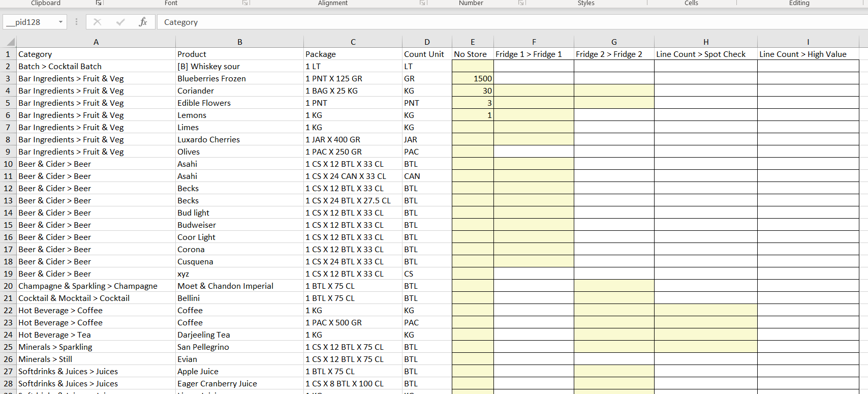The image size is (868, 394).
Task: Click the Moet & Chandon Imperial cell
Action: click(x=239, y=286)
